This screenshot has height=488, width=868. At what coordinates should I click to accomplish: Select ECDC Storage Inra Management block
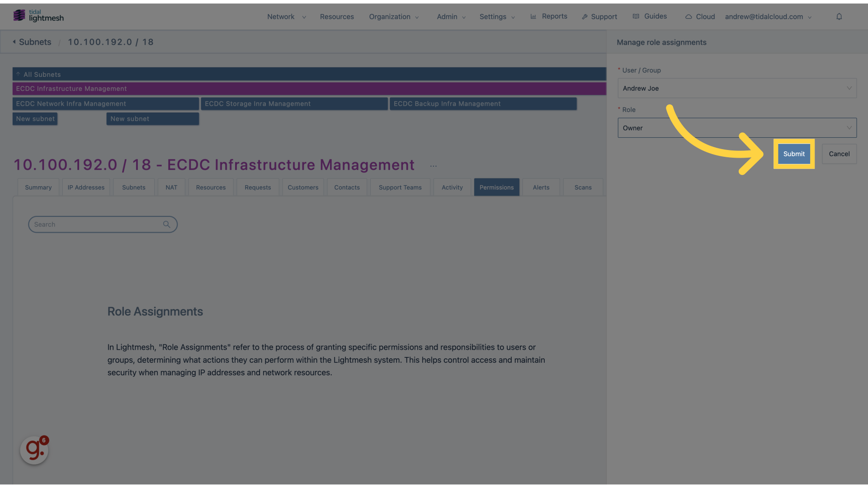pos(294,103)
